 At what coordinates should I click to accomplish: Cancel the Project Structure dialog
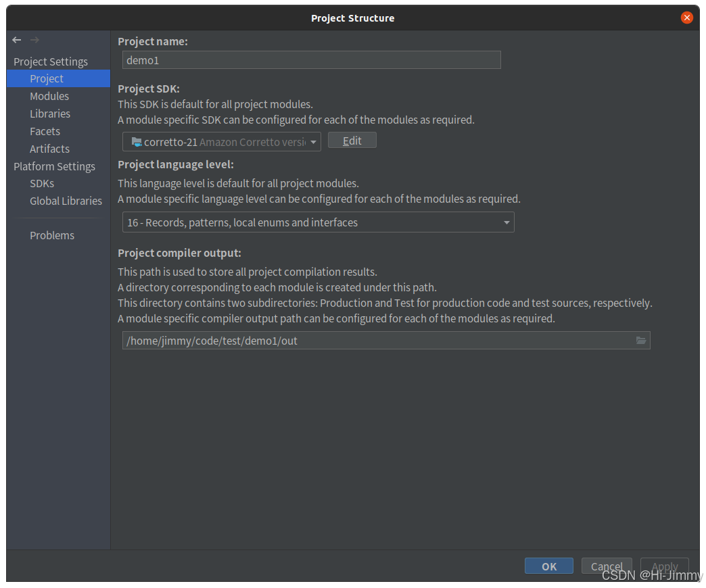[607, 566]
